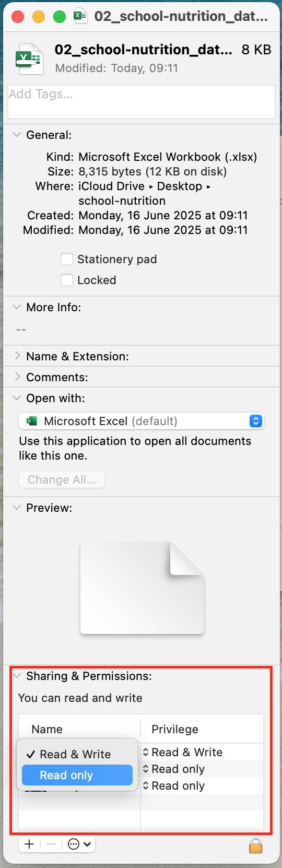Open the ellipsis action menu

[x=79, y=844]
